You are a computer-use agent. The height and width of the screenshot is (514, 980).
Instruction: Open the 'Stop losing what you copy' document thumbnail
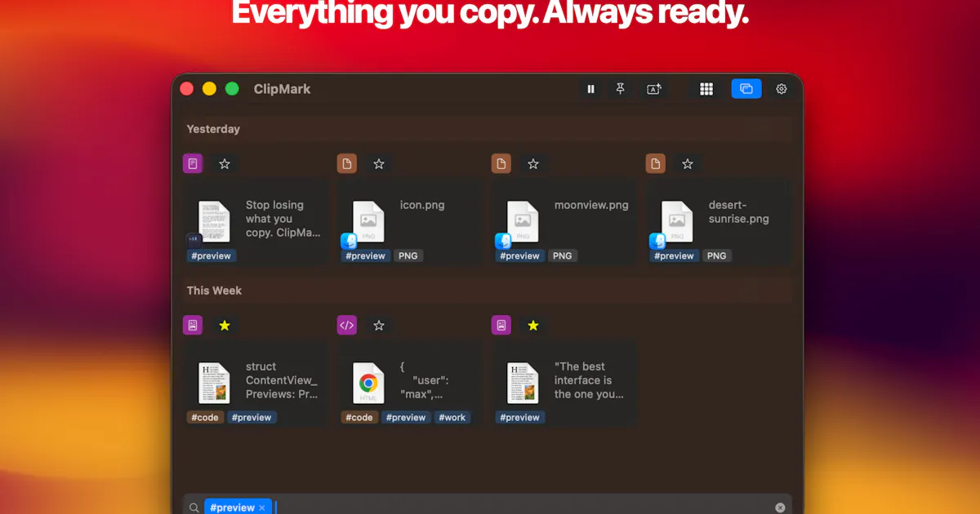coord(214,222)
